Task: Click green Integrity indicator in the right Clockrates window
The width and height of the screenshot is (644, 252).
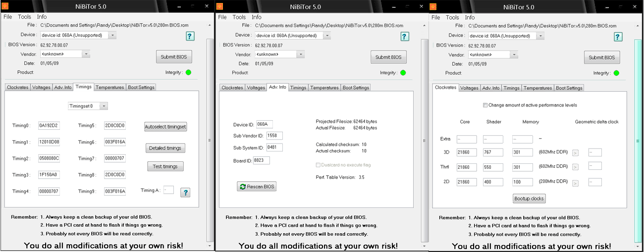Action: [616, 73]
